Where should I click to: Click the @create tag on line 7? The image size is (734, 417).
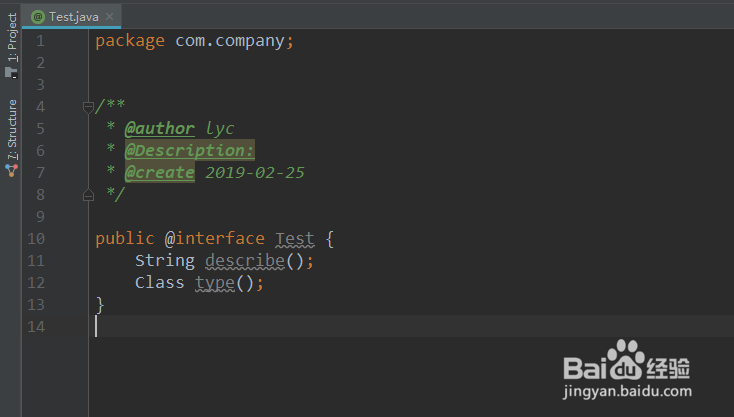160,172
